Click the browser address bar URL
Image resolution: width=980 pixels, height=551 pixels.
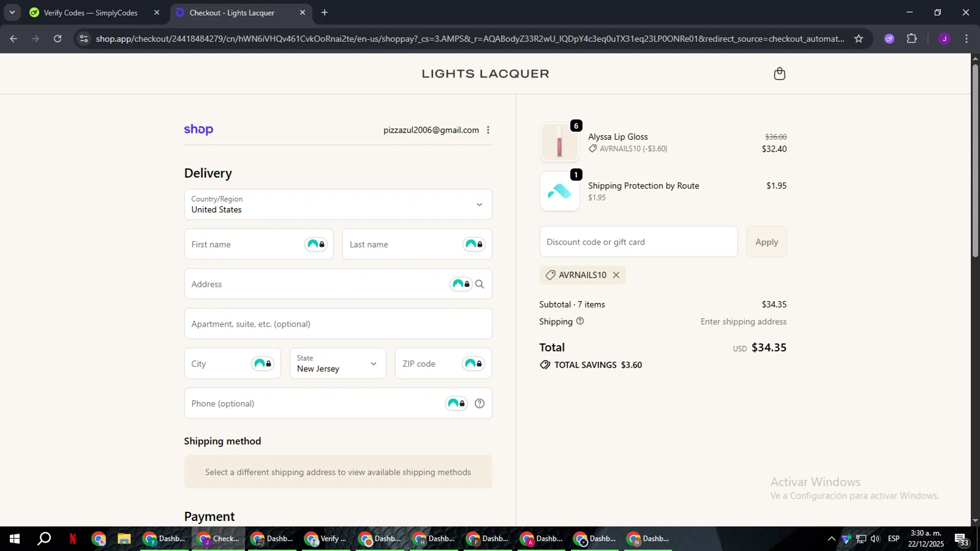click(x=469, y=39)
